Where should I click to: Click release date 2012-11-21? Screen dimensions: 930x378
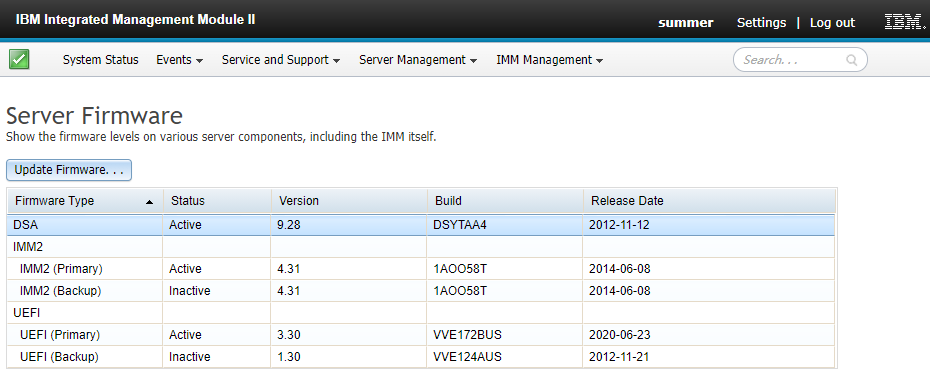(620, 357)
